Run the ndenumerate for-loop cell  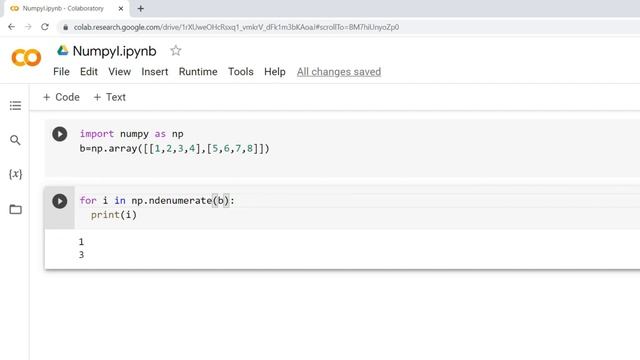(60, 201)
